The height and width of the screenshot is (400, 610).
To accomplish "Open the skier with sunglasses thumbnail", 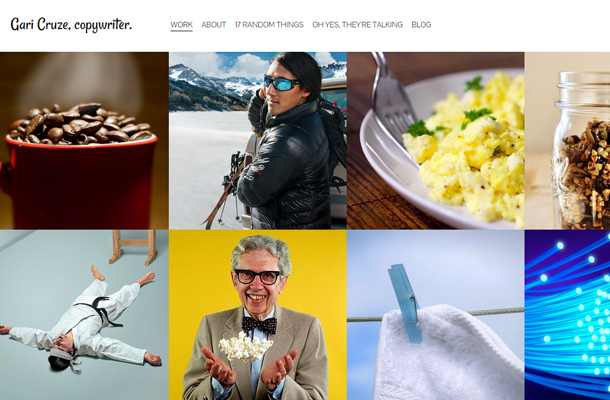I will pos(258,140).
